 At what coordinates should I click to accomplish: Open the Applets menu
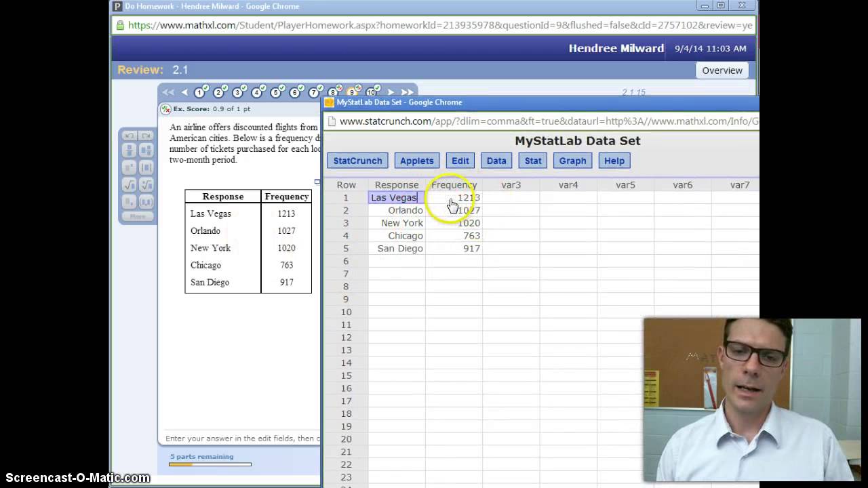416,161
